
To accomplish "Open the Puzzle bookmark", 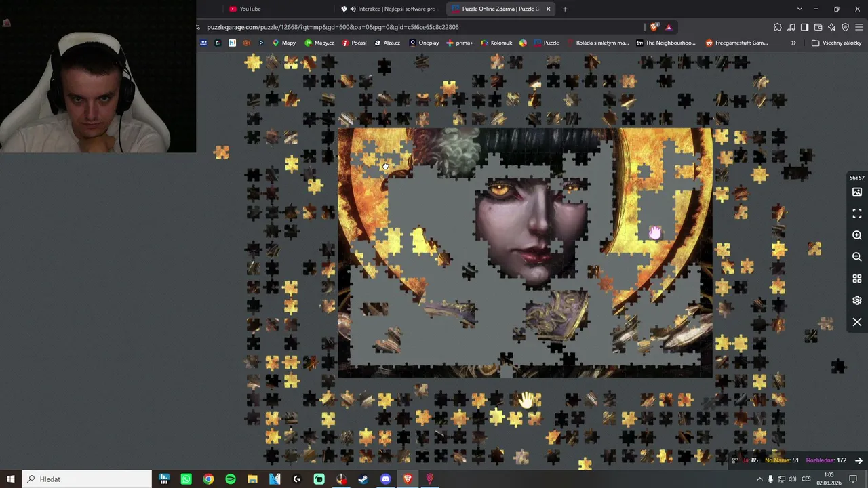I will tap(546, 43).
